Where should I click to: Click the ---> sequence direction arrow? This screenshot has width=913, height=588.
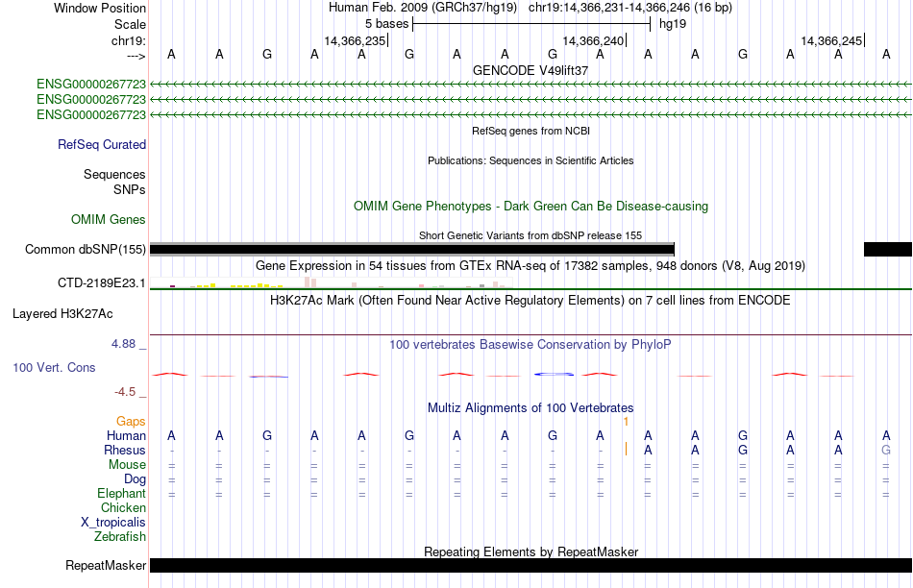click(136, 56)
